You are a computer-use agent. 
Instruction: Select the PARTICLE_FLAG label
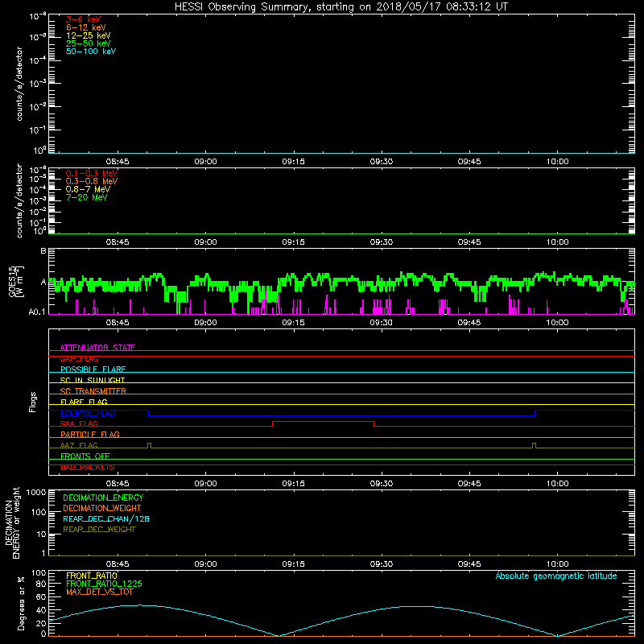pos(90,434)
